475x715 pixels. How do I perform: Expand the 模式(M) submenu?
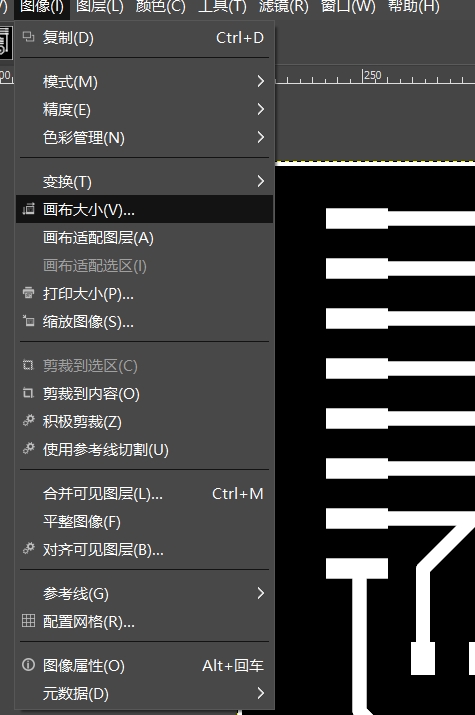(x=144, y=82)
